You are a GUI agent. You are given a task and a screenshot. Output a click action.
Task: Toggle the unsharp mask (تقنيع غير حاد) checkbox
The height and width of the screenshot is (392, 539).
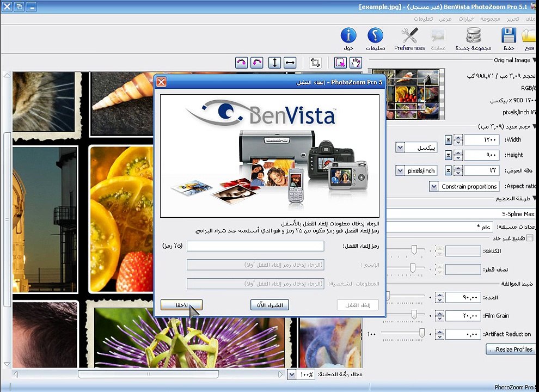click(530, 238)
